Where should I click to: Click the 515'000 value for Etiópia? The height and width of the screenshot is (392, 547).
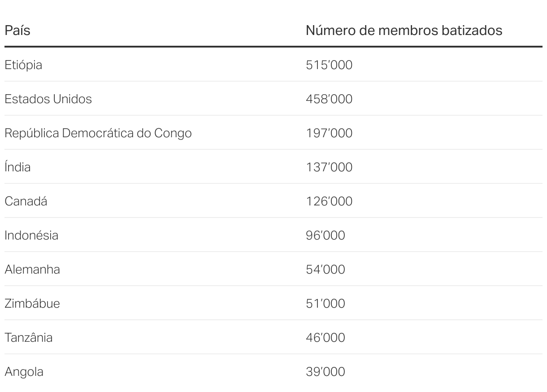[329, 65]
